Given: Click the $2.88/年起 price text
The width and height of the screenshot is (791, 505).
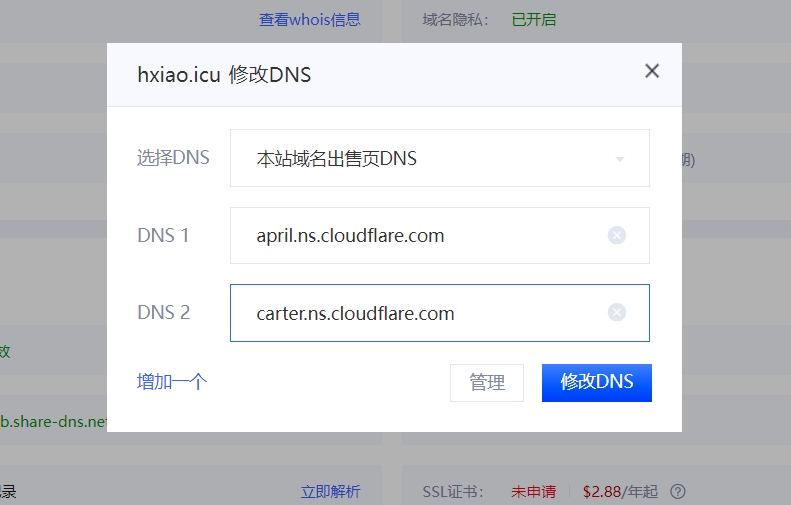Looking at the screenshot, I should [x=620, y=491].
